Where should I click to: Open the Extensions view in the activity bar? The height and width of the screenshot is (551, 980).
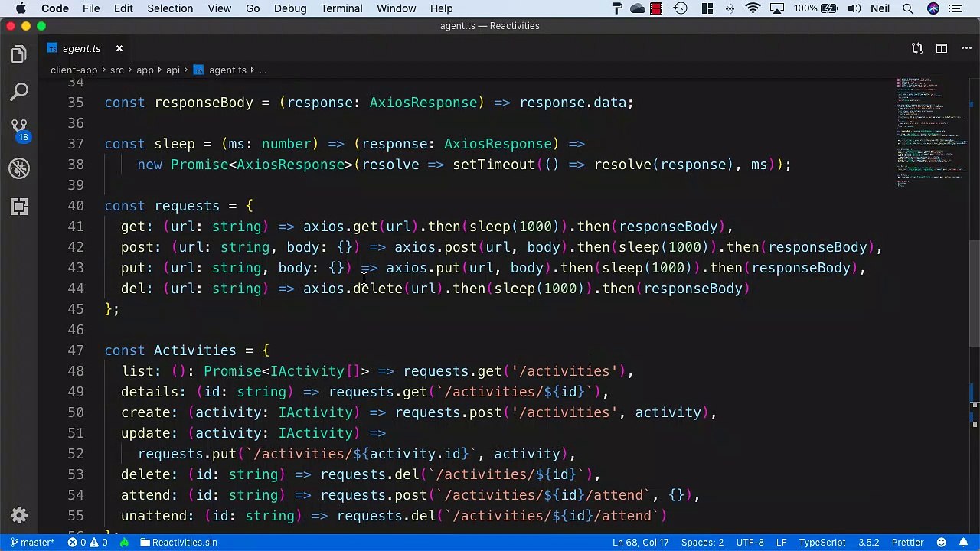point(19,207)
